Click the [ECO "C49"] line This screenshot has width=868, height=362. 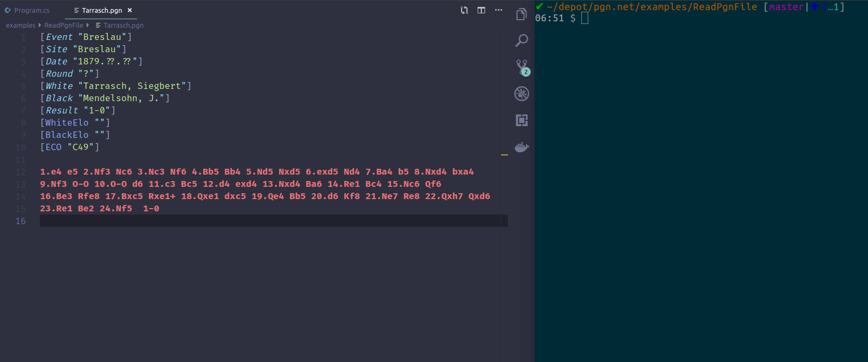pyautogui.click(x=70, y=147)
